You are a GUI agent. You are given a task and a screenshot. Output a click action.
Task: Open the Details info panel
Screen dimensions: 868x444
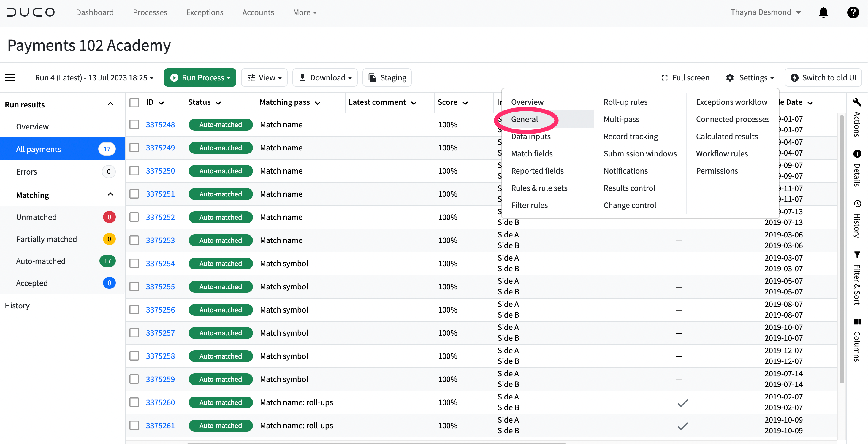tap(857, 154)
